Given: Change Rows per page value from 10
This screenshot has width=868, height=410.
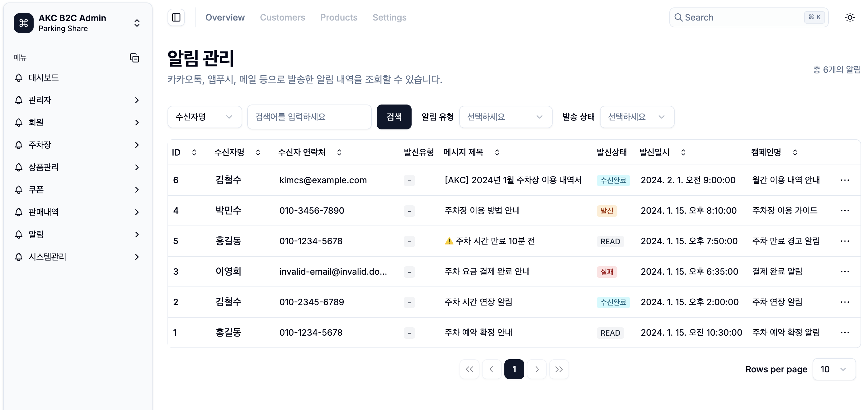Looking at the screenshot, I should [833, 369].
